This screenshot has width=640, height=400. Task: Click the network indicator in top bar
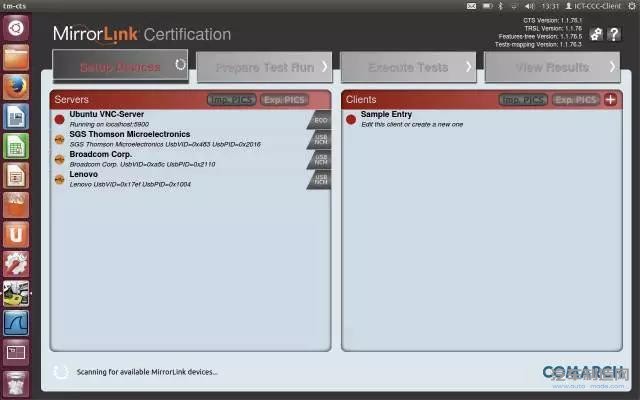[x=514, y=6]
